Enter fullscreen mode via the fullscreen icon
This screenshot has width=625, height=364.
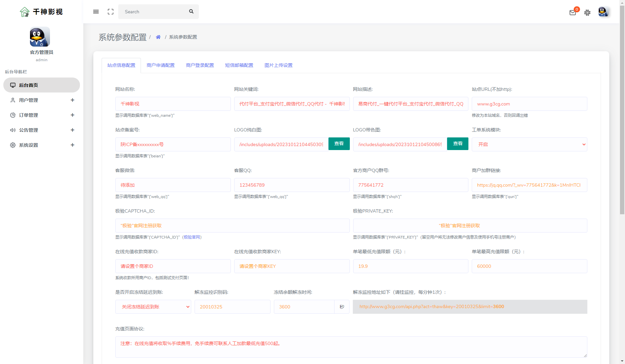coord(110,11)
